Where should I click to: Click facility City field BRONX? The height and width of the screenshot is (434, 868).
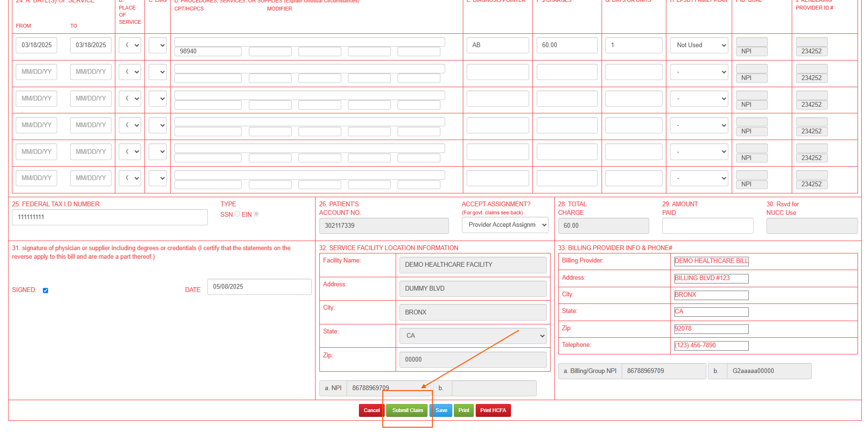coord(473,313)
